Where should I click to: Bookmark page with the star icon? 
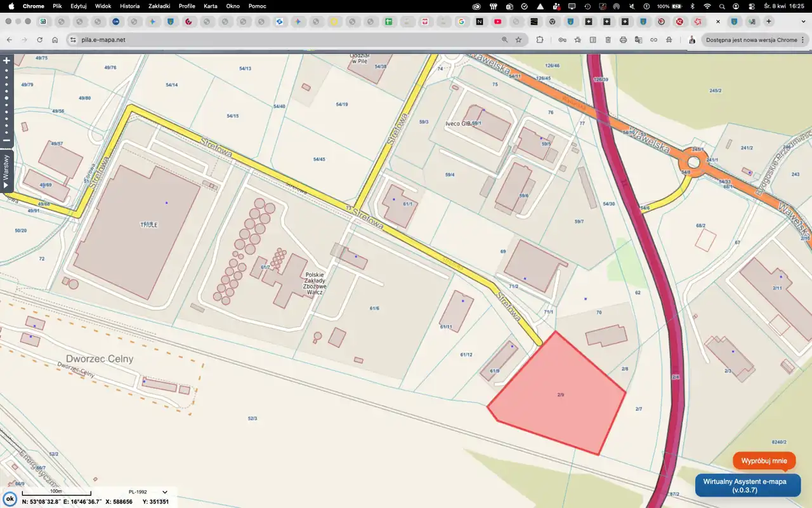[518, 39]
